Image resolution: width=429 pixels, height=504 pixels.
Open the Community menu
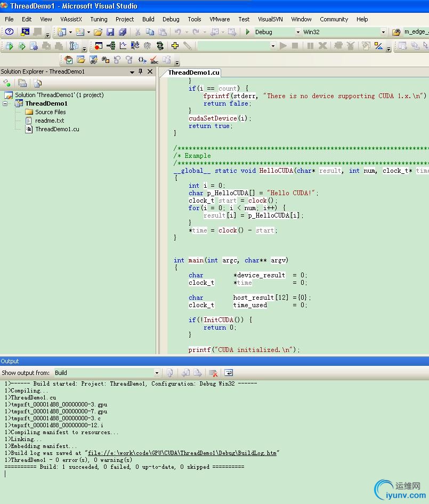[x=334, y=19]
